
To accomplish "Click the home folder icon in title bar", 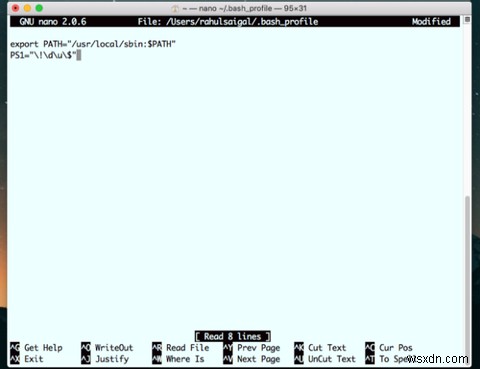I will [x=175, y=8].
